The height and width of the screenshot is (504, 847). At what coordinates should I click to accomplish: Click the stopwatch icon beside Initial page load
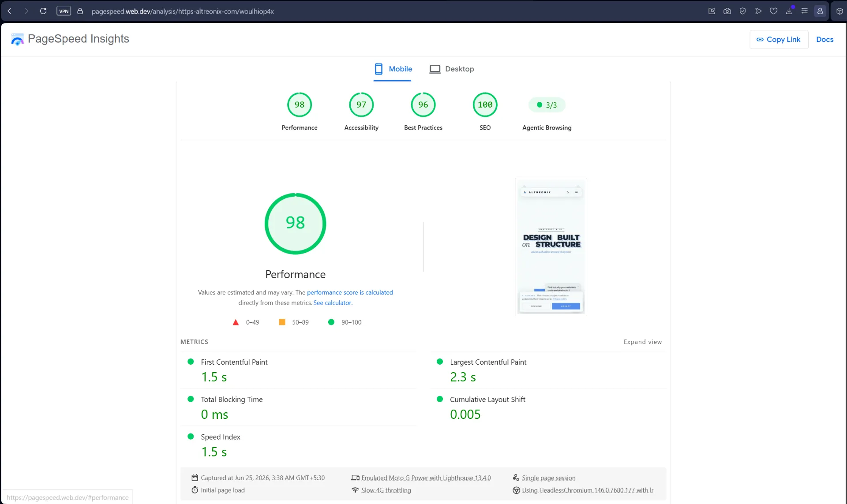tap(195, 490)
